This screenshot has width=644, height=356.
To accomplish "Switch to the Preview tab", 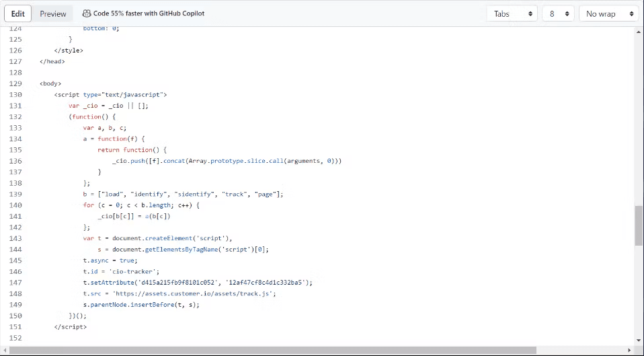I will (53, 13).
